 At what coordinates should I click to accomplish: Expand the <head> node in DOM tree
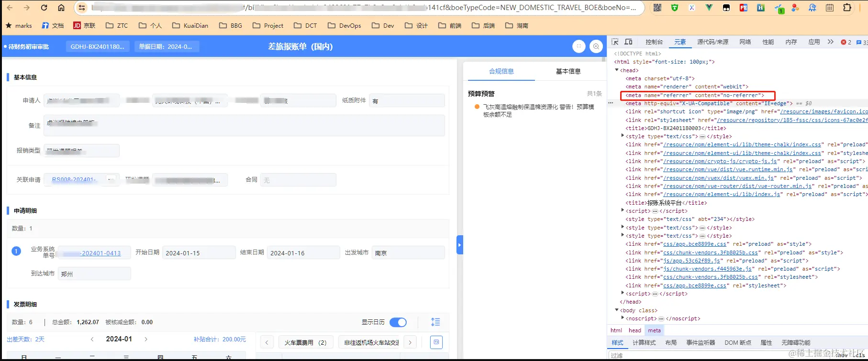617,70
